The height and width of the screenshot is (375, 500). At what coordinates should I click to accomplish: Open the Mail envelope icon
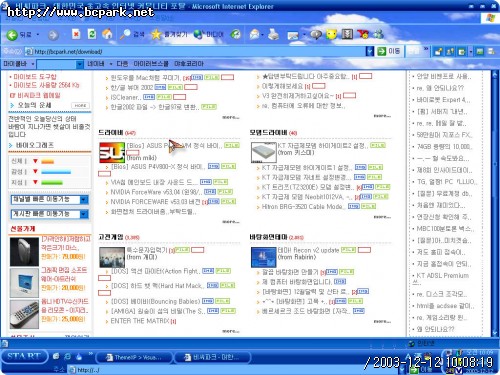pos(255,34)
